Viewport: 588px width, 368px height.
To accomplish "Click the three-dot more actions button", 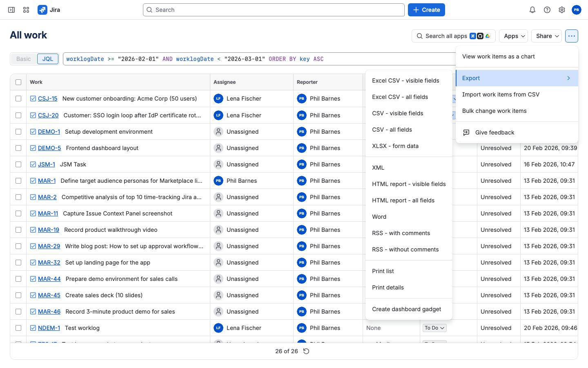I will point(572,36).
